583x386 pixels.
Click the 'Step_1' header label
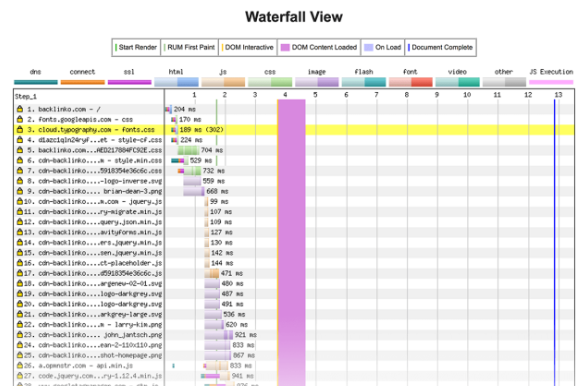[26, 97]
